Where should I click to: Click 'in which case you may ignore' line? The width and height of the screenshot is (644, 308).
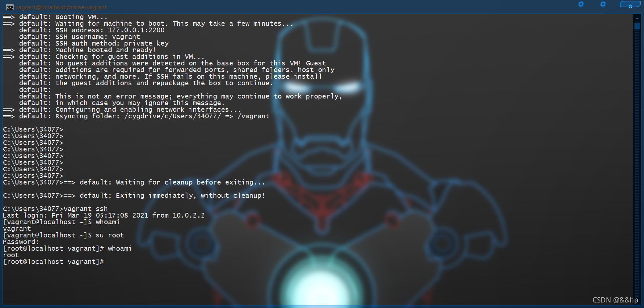(122, 103)
